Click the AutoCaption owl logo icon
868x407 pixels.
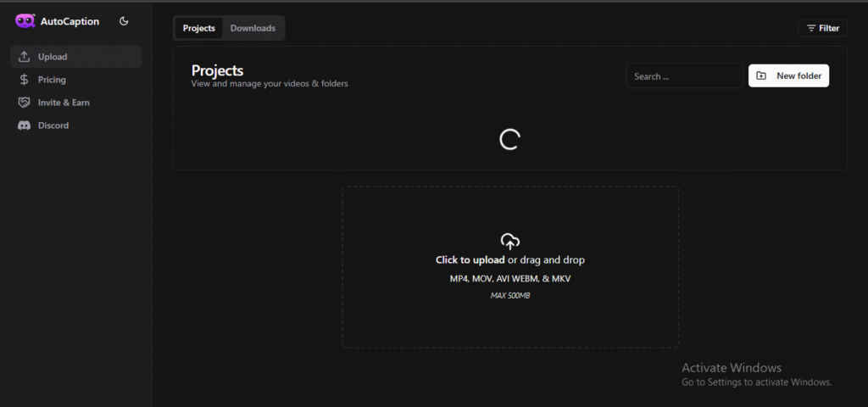[x=25, y=21]
